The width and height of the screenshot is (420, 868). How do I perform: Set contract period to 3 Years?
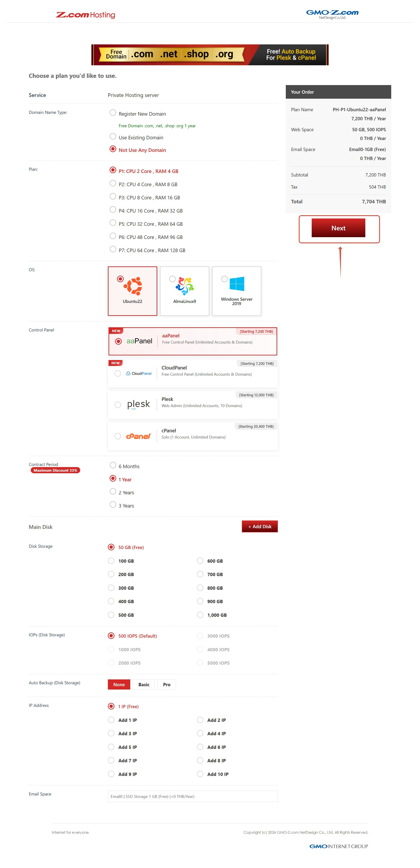(113, 505)
